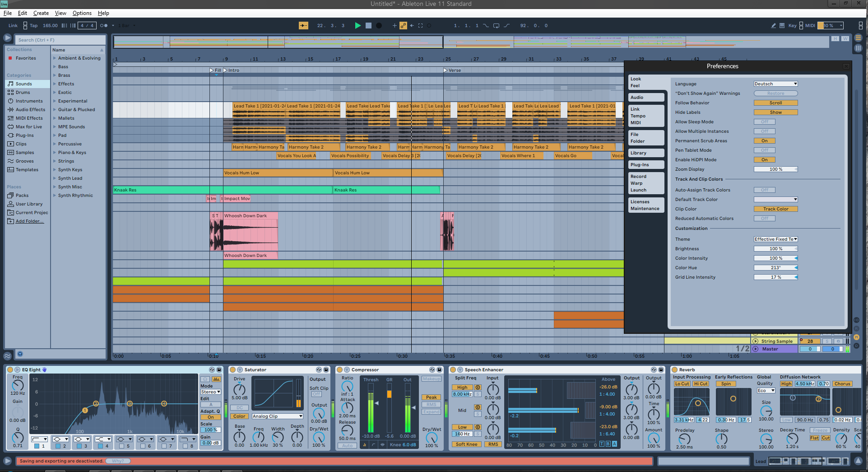Image resolution: width=868 pixels, height=472 pixels.
Task: Click the Saturator hot-swap preset icon
Action: tap(319, 370)
